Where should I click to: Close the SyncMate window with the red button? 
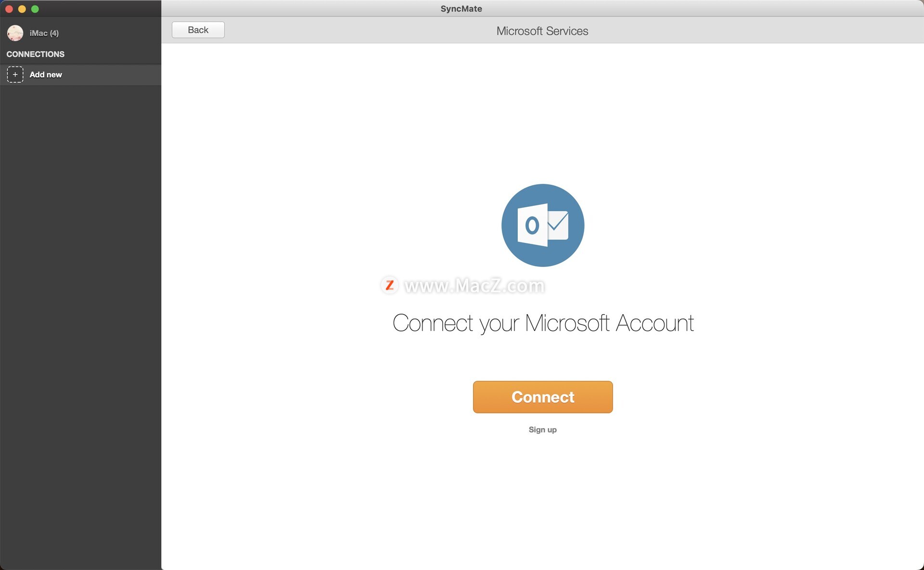(9, 9)
